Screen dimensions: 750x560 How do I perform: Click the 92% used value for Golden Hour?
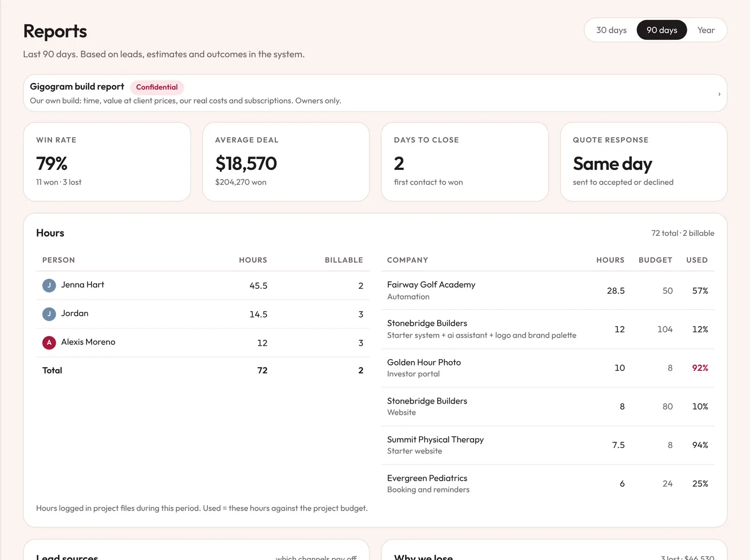click(700, 368)
